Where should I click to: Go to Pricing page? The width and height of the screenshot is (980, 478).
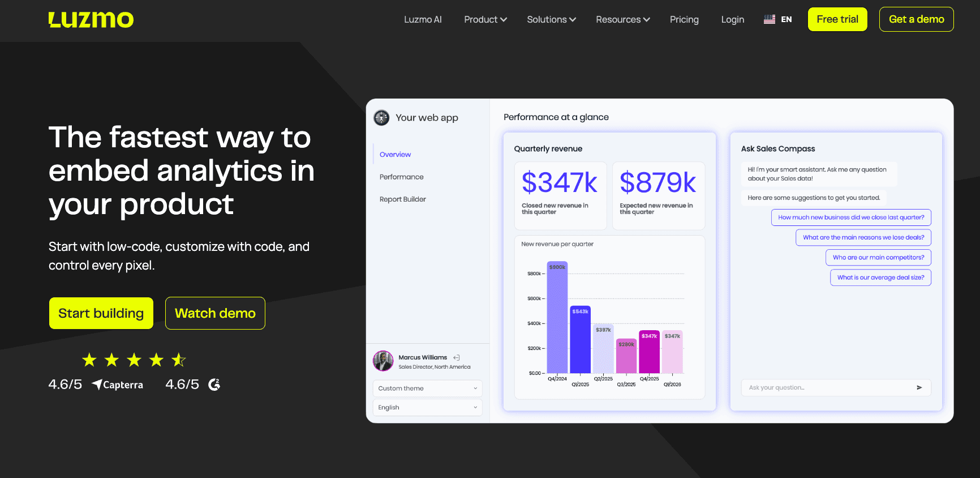[x=684, y=19]
